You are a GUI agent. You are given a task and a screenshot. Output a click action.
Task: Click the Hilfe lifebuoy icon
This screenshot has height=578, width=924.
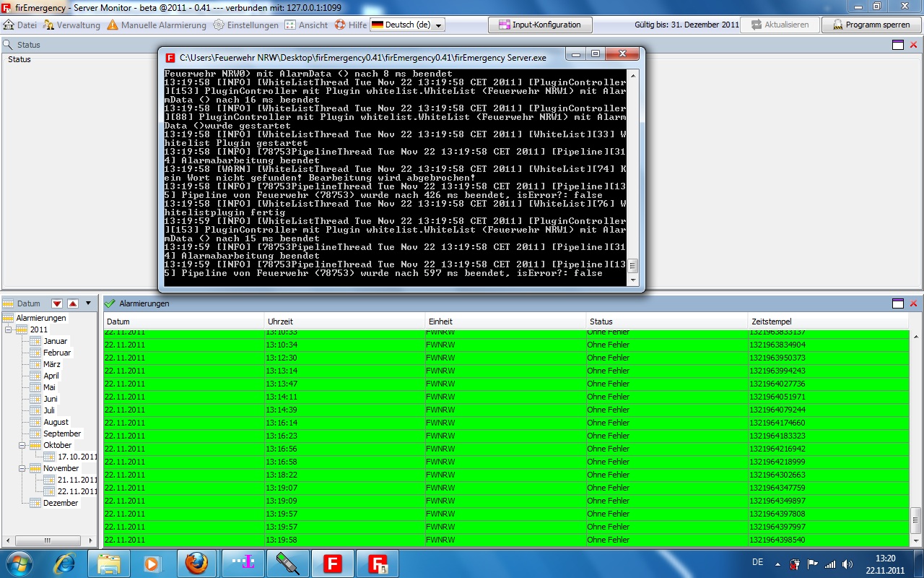click(x=340, y=25)
